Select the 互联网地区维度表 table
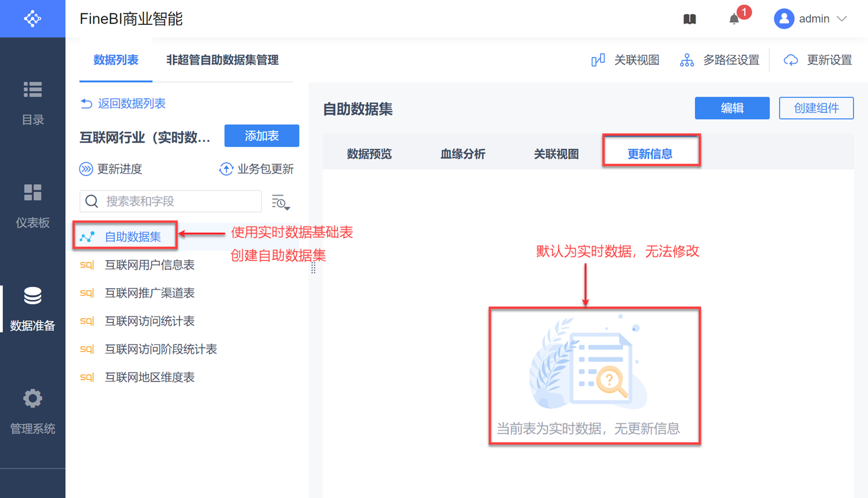Viewport: 868px width, 498px height. 149,378
